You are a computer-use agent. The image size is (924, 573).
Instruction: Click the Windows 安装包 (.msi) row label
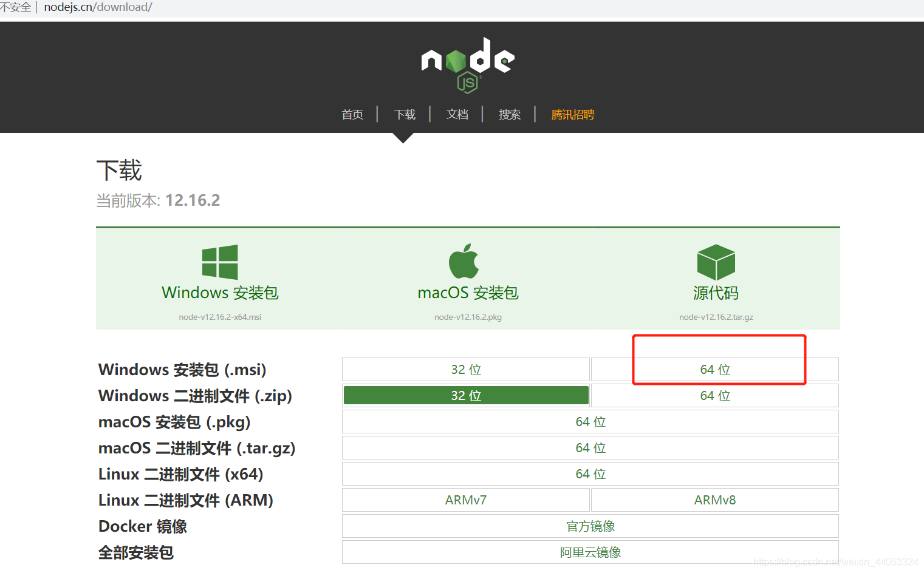[182, 370]
